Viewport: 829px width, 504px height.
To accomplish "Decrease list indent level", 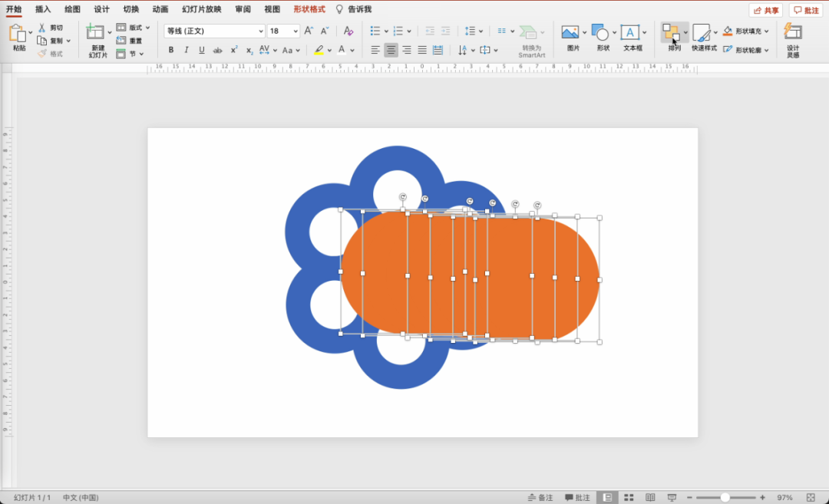I will tap(430, 31).
